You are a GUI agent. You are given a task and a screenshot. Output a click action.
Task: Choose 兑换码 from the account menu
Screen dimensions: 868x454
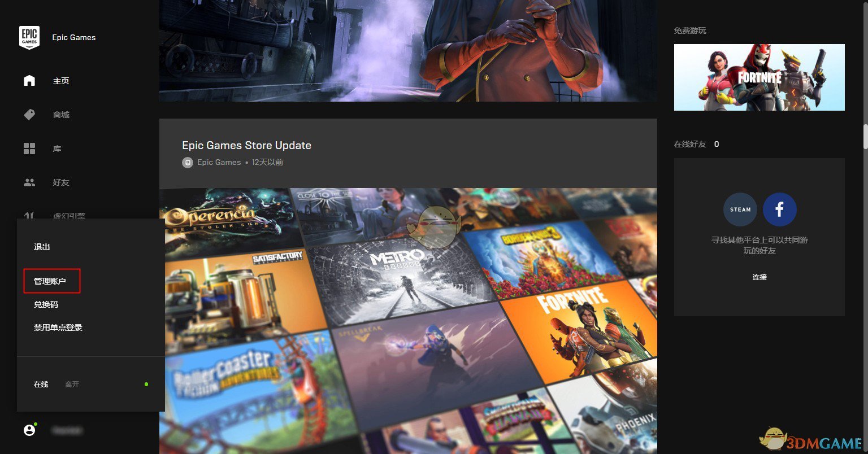click(x=46, y=304)
